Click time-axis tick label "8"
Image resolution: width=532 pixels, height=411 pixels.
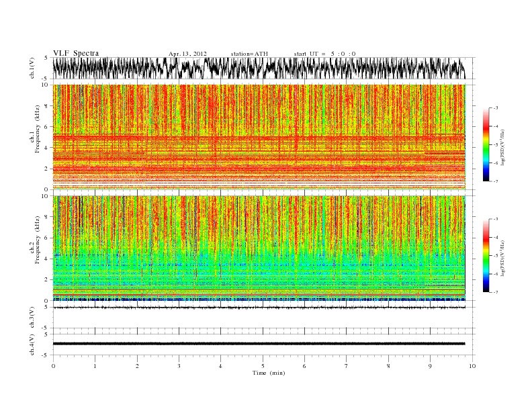click(388, 366)
